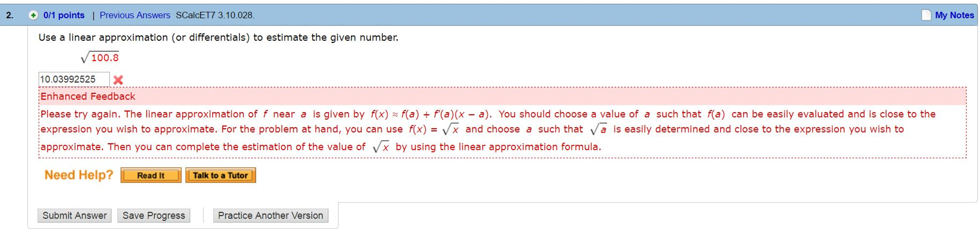Select question number 2 label
This screenshot has width=980, height=229.
click(10, 15)
